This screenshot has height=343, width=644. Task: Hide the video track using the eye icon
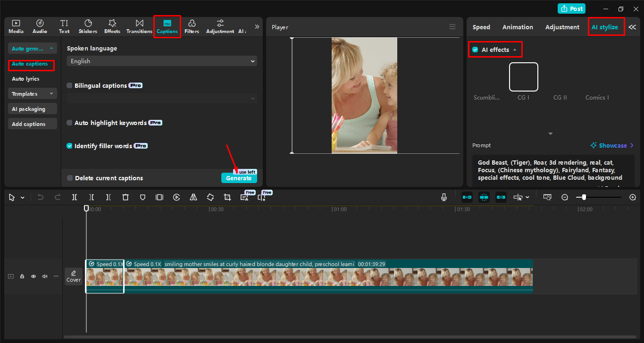pos(33,276)
